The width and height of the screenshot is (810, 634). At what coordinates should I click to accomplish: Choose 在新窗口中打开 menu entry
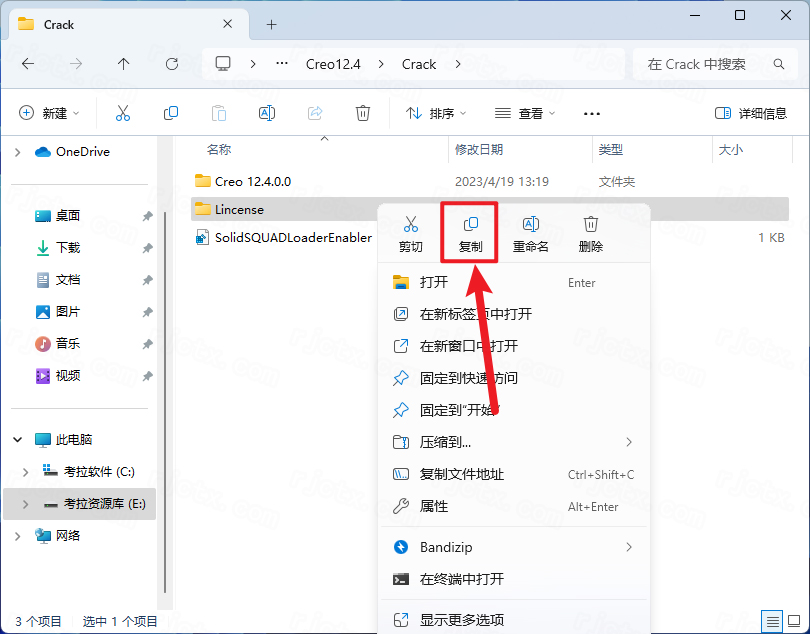click(515, 346)
